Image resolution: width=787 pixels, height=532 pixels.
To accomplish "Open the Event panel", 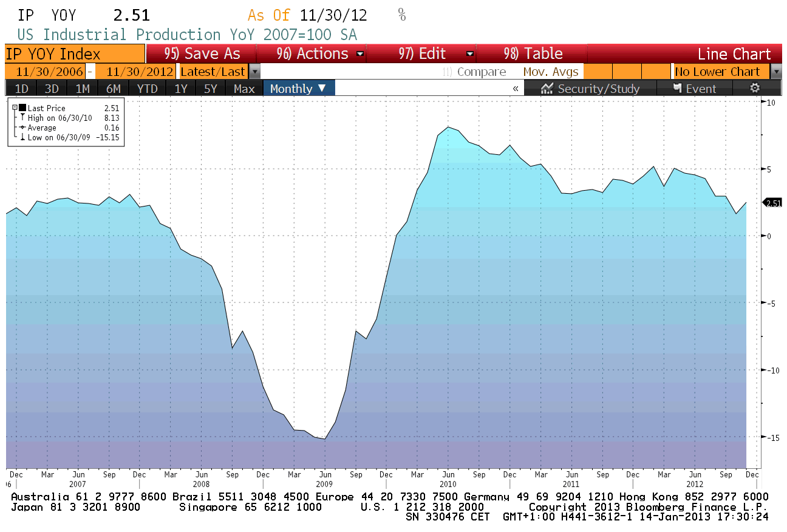I will 695,89.
